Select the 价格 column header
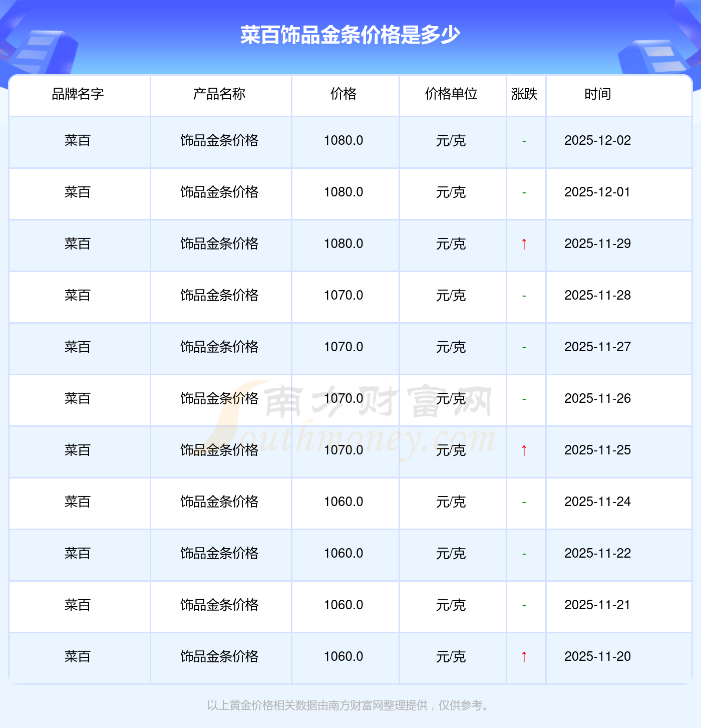The height and width of the screenshot is (728, 701). point(343,94)
